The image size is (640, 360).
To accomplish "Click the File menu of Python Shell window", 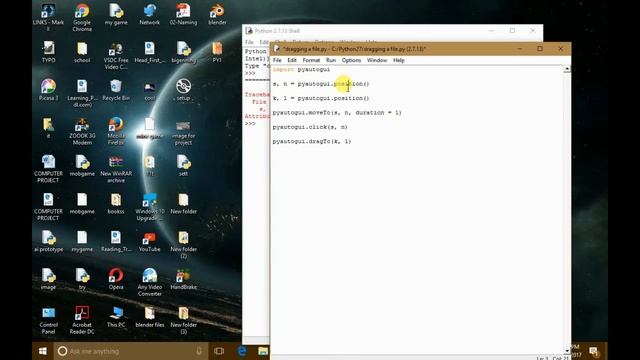I will (249, 42).
